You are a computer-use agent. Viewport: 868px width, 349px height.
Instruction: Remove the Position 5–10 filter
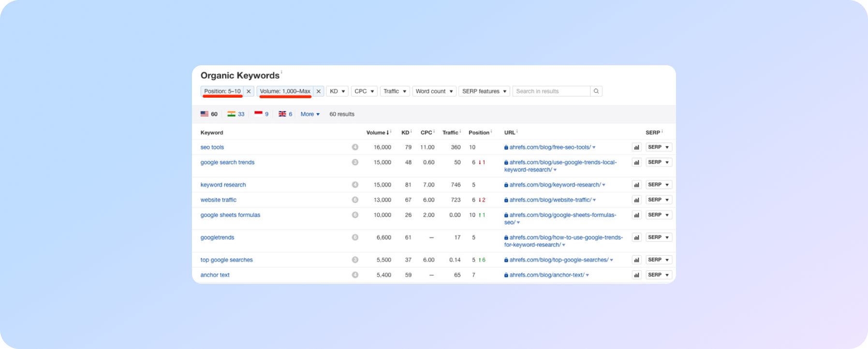[249, 91]
